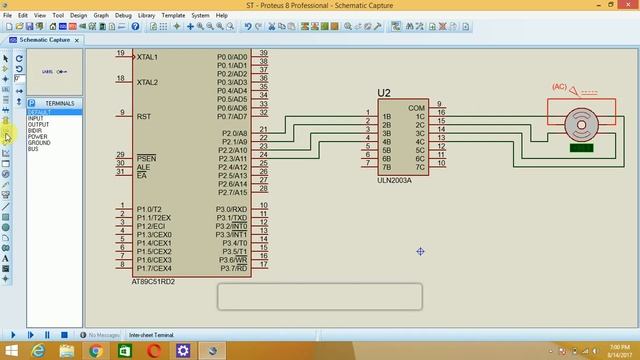The width and height of the screenshot is (640, 360).
Task: Click the Cut scissors icon
Action: 271,27
